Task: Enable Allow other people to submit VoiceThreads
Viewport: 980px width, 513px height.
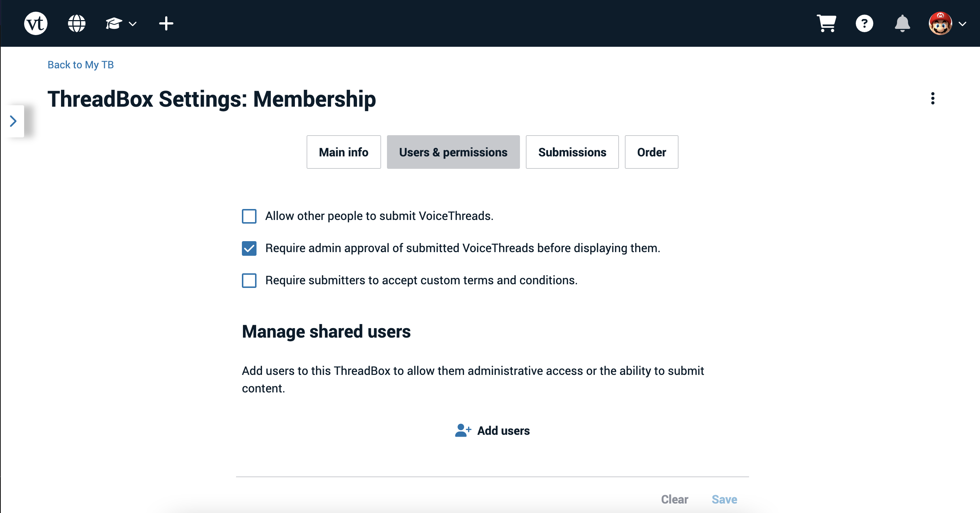Action: 250,216
